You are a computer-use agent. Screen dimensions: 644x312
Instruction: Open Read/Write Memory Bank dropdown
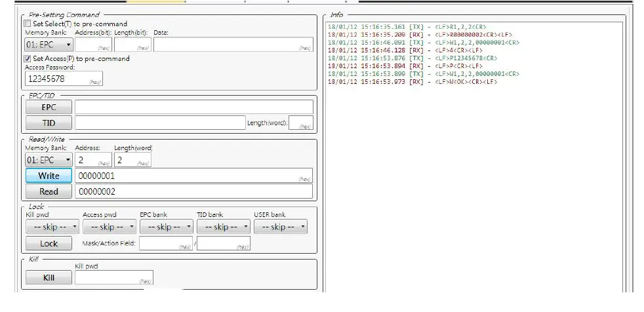[x=49, y=160]
